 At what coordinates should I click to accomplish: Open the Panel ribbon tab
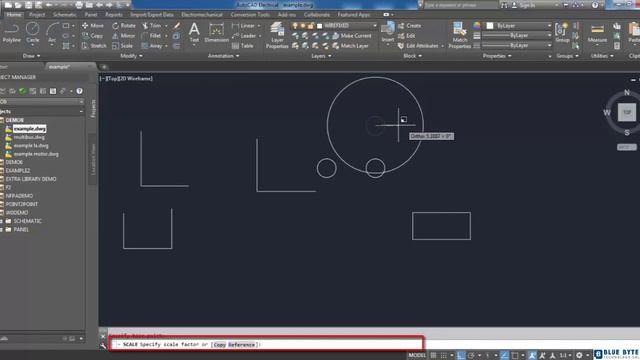(91, 15)
